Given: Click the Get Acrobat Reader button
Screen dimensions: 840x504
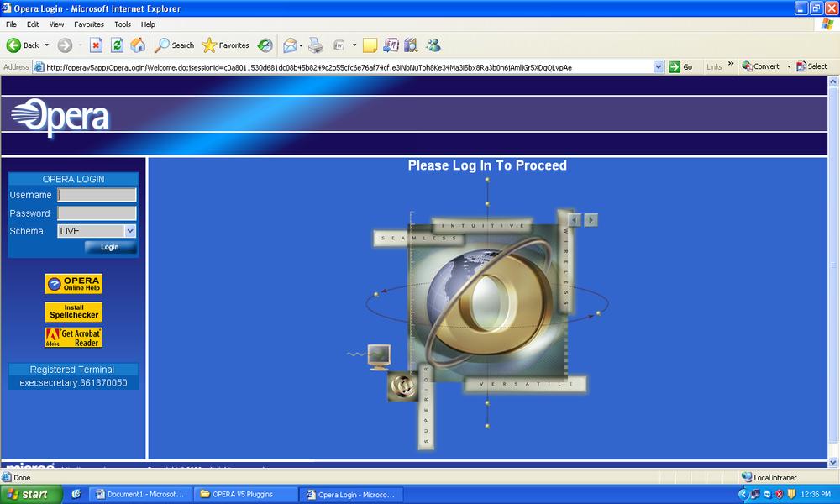Looking at the screenshot, I should [x=73, y=338].
